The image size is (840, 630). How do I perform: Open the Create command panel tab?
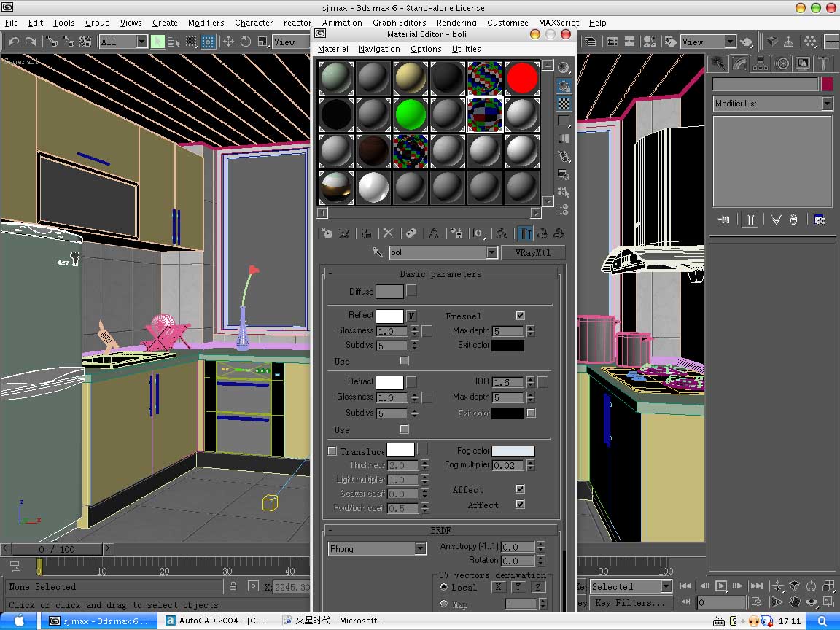tap(717, 63)
